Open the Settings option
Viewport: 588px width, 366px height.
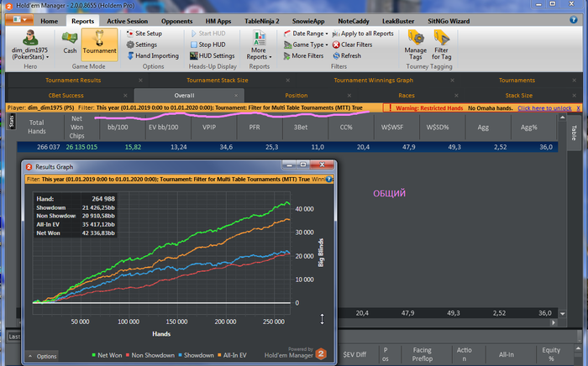tap(142, 44)
